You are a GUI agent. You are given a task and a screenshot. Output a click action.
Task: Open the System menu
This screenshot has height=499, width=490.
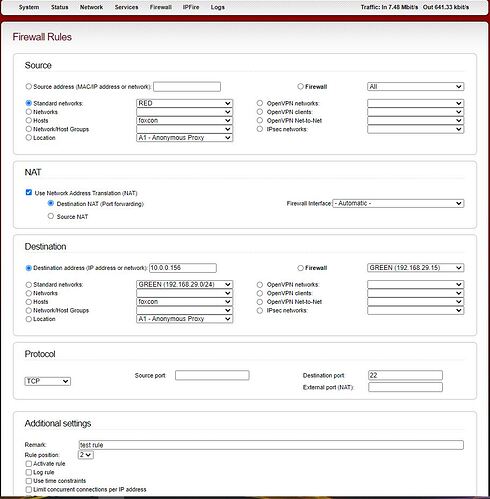pos(29,7)
